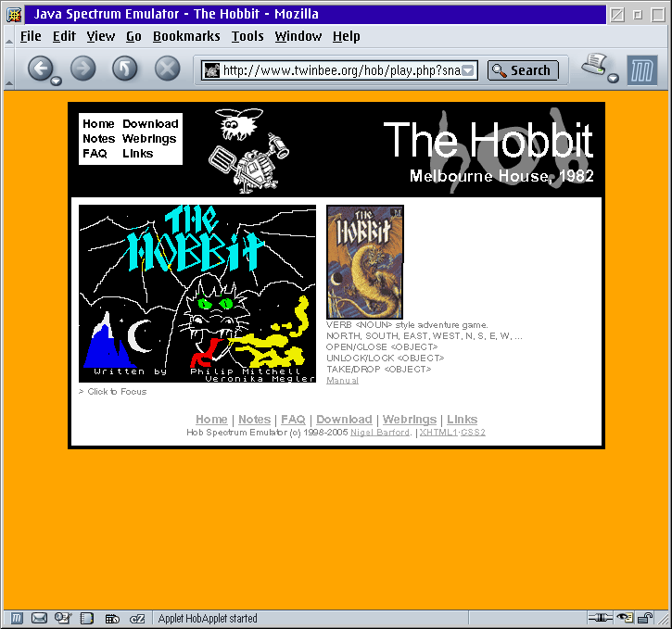This screenshot has height=629, width=672.
Task: Click the CSS2 validation link
Action: tap(473, 433)
